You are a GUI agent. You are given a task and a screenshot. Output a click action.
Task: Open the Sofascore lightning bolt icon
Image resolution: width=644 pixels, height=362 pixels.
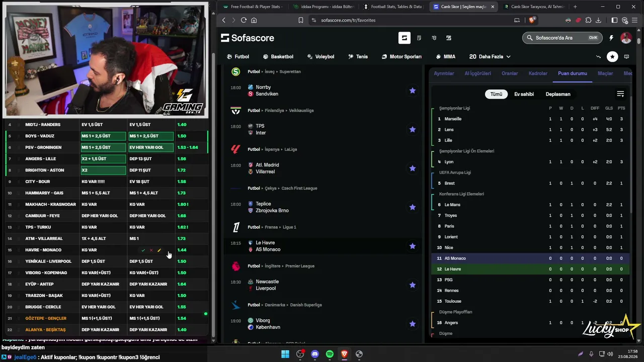(x=611, y=38)
